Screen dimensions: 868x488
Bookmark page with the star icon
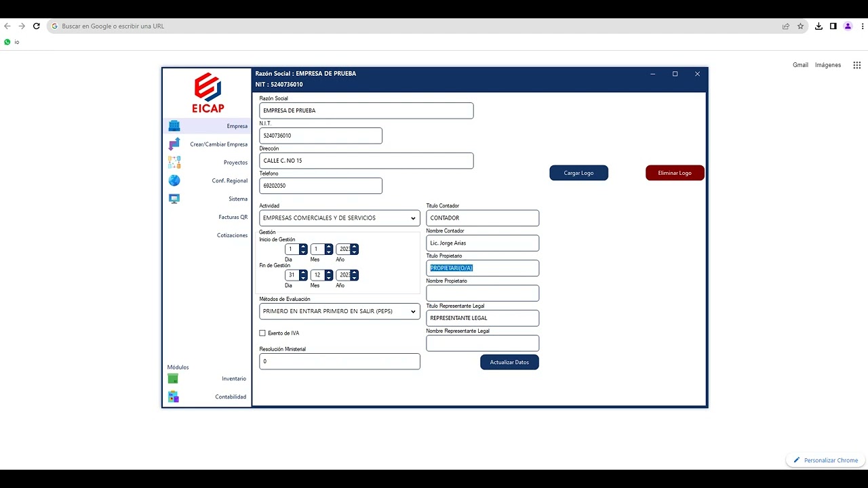tap(800, 26)
